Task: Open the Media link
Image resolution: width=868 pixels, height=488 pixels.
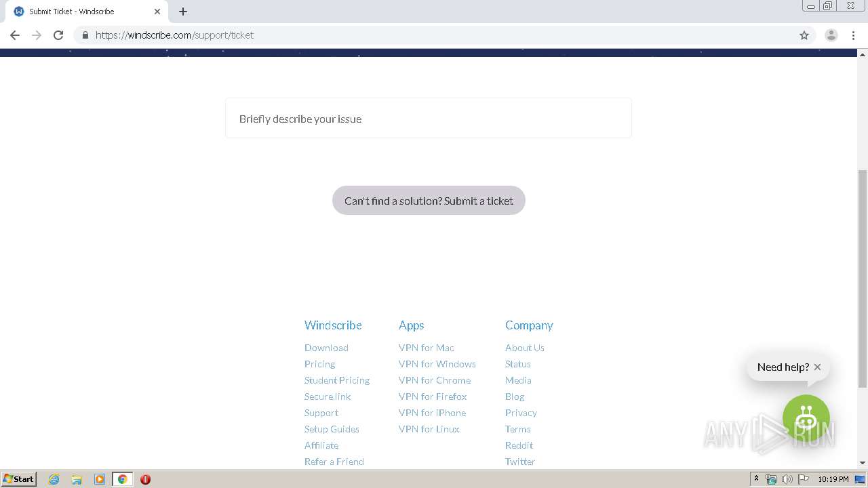Action: [x=518, y=380]
